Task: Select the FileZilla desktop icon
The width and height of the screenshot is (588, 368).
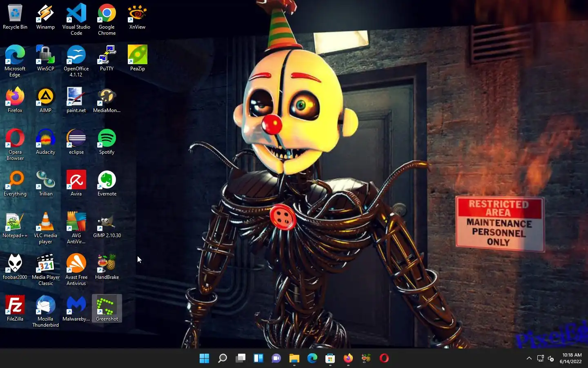Action: (x=15, y=309)
